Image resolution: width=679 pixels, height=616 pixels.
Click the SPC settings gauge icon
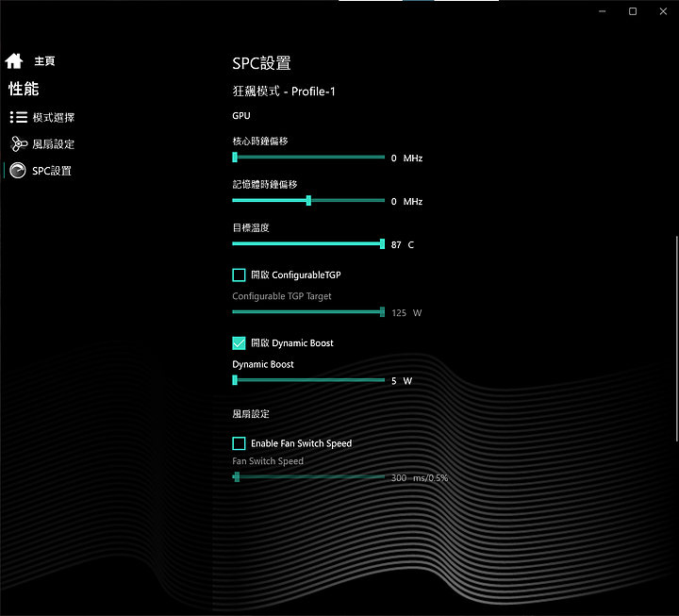coord(18,171)
